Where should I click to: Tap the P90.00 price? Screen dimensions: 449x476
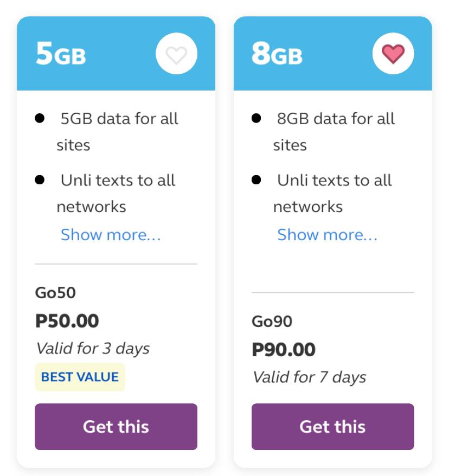click(x=284, y=350)
